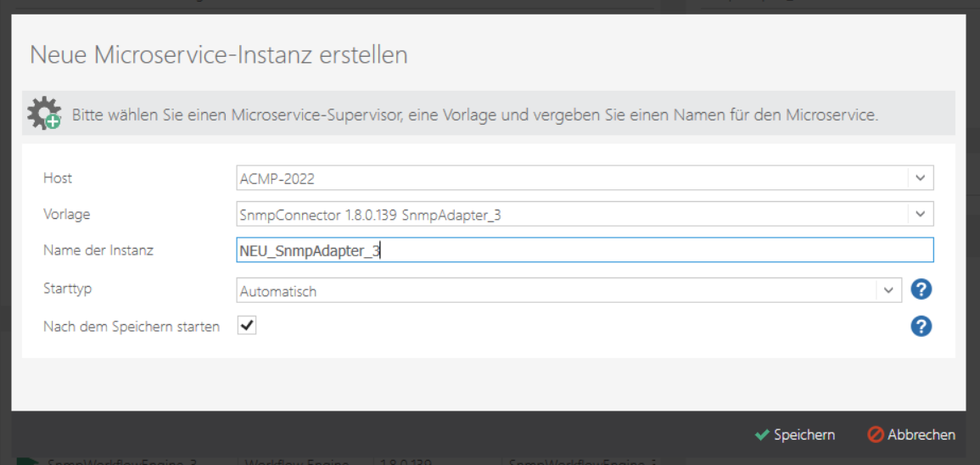The width and height of the screenshot is (980, 465).
Task: Click the Abbrechen button
Action: pos(912,434)
